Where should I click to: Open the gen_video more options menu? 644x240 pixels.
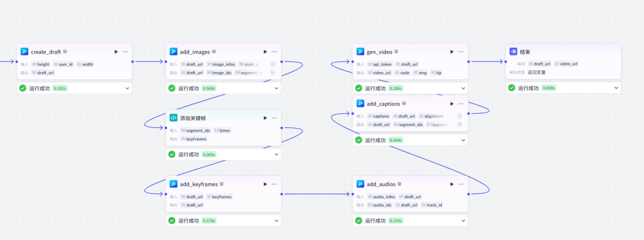point(462,52)
